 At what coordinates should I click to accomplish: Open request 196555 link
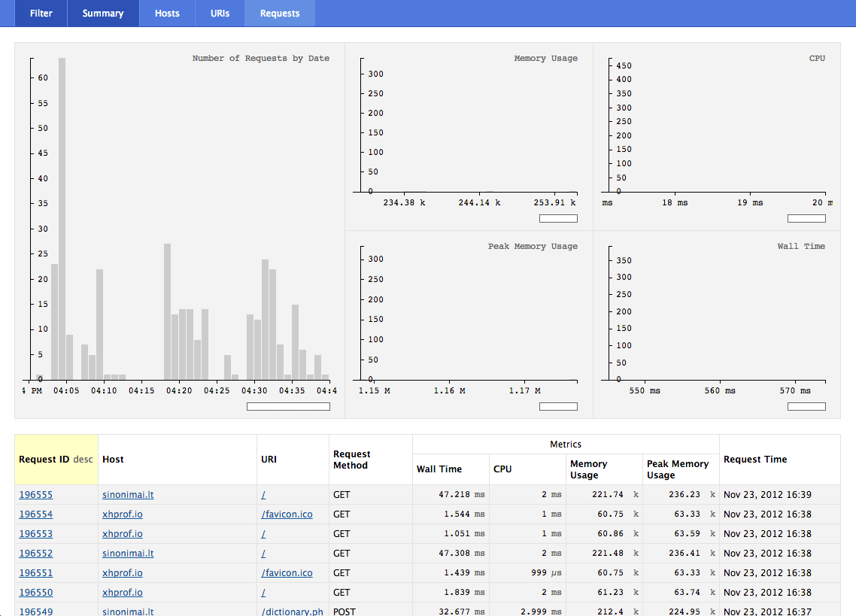pyautogui.click(x=36, y=494)
